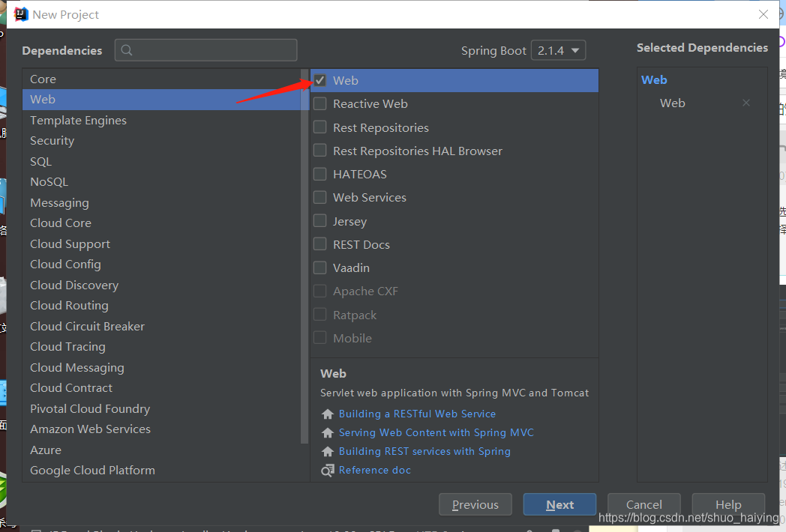
Task: Check the Rest Repositories checkbox
Action: (319, 127)
